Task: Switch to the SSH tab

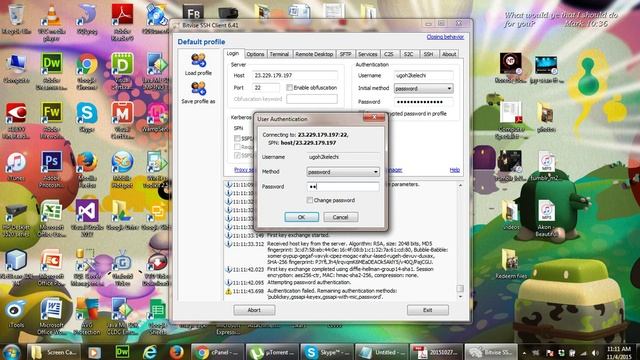Action: coord(428,54)
